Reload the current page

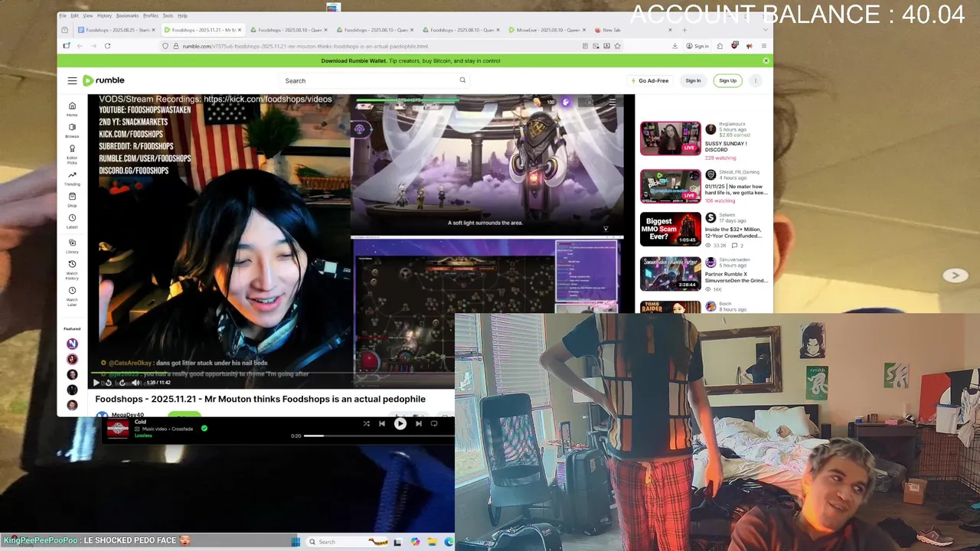coord(107,46)
